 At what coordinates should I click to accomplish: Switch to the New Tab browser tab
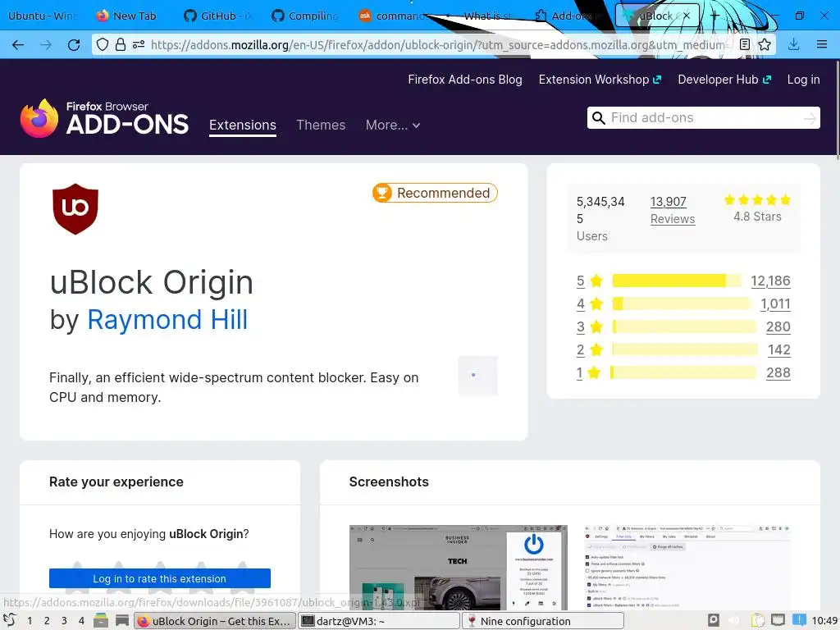tap(127, 16)
